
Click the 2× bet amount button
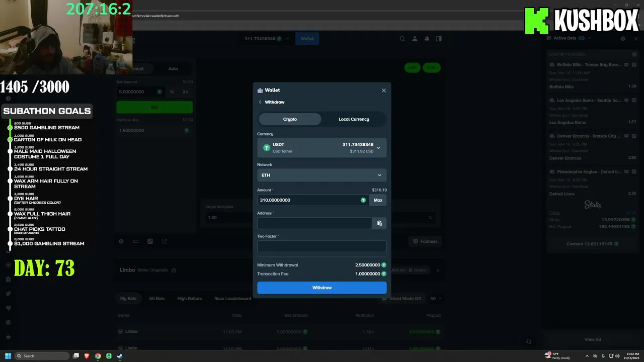click(185, 92)
